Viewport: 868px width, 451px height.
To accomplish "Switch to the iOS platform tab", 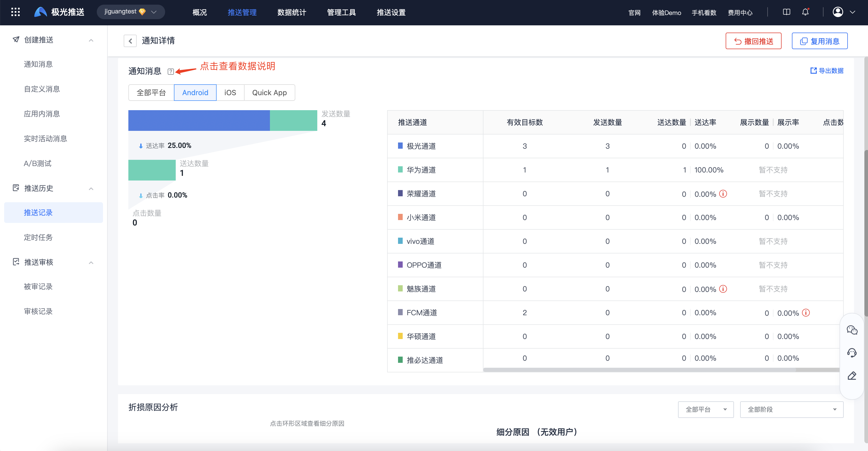I will (230, 93).
